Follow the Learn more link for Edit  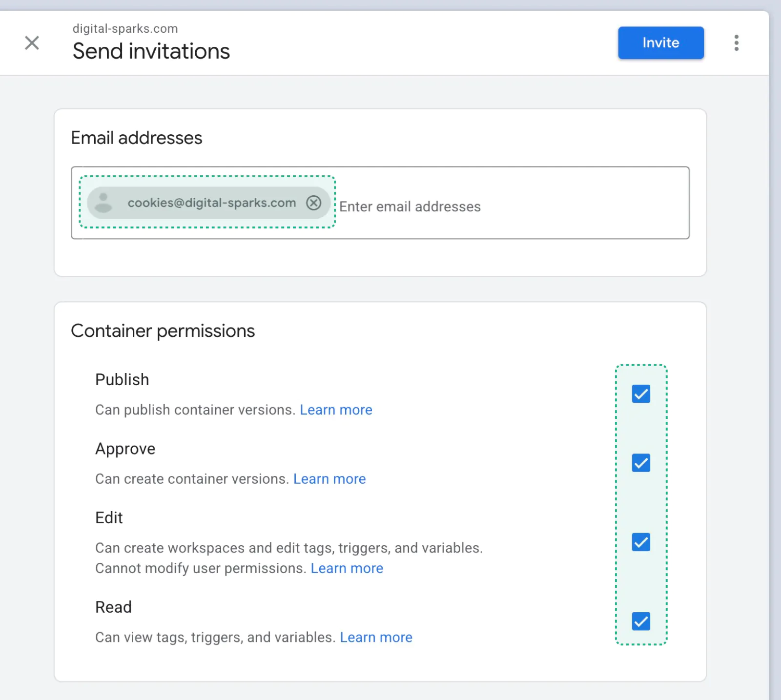click(x=347, y=568)
